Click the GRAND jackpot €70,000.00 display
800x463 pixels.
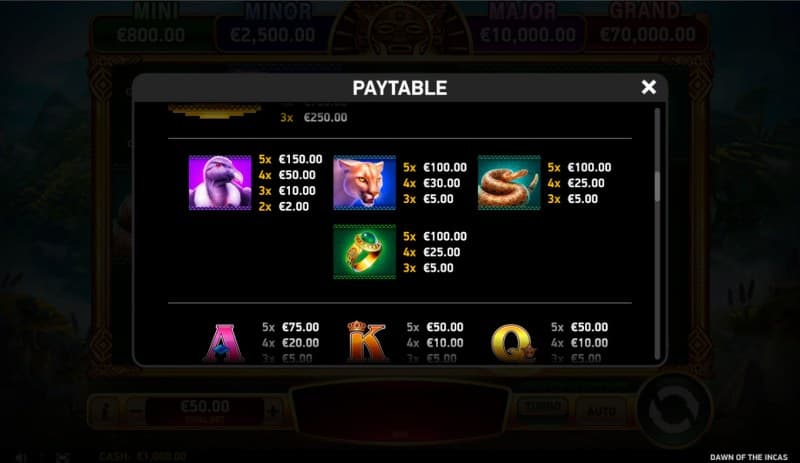647,34
